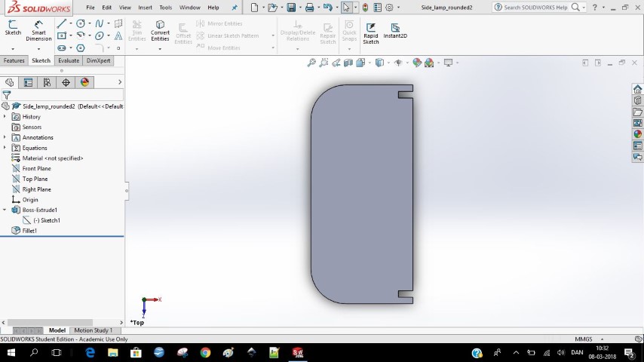This screenshot has height=362, width=644.
Task: Switch to the Features tab
Action: [14, 60]
